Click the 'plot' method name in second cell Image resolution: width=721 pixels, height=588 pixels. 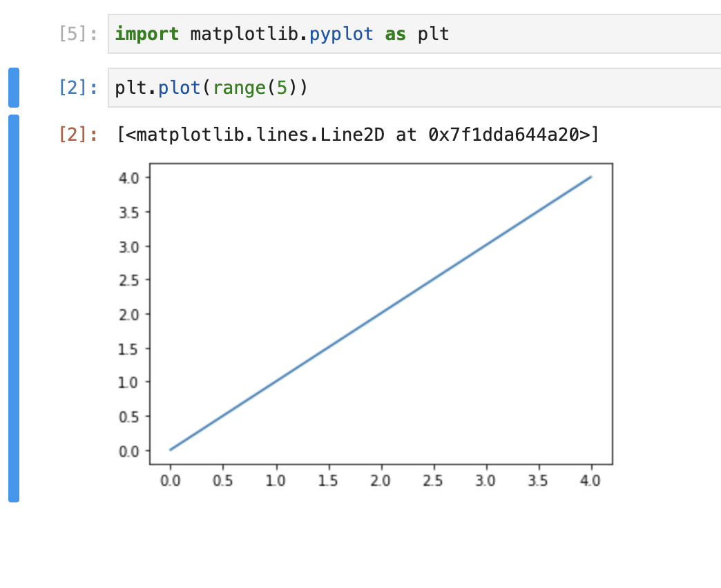coord(178,87)
